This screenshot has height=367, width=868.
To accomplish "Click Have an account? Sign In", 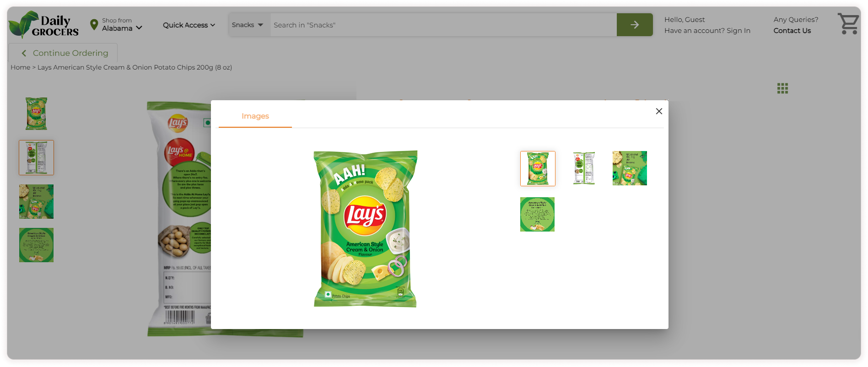I will pos(707,31).
